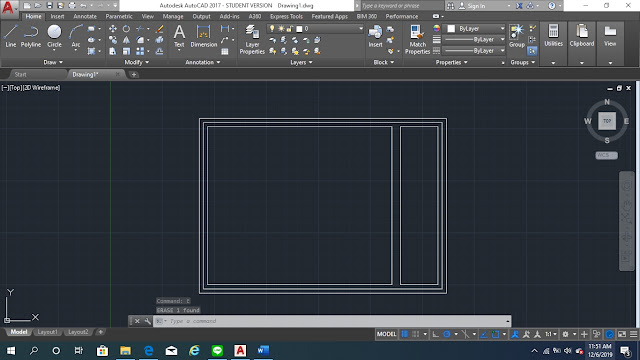This screenshot has width=640, height=360.
Task: Select the Dimension tool
Action: (x=203, y=36)
